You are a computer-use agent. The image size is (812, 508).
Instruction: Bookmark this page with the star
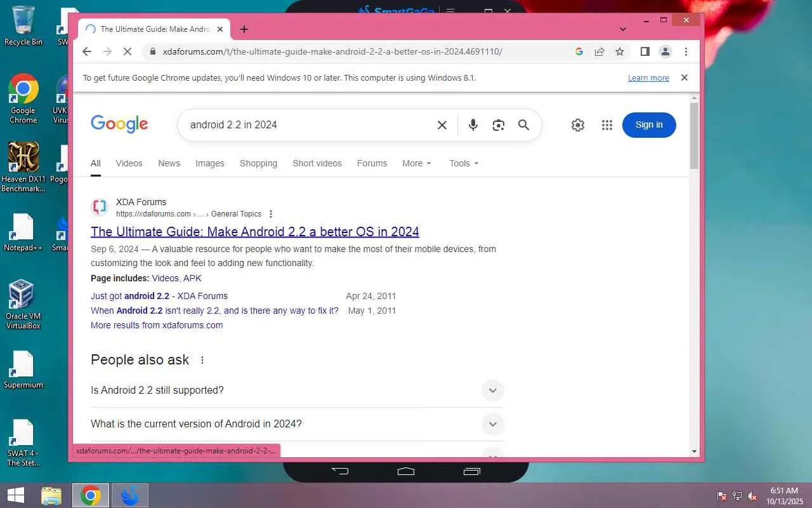pyautogui.click(x=620, y=52)
